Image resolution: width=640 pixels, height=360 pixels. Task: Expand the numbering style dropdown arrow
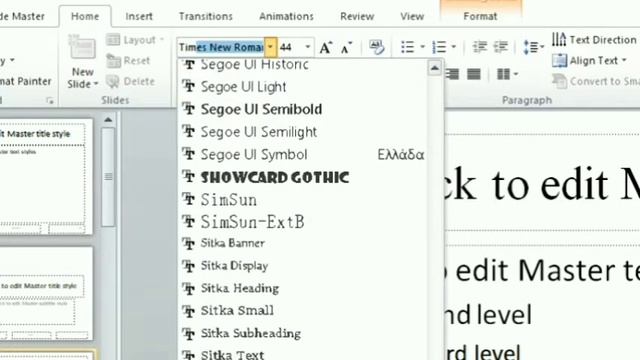[x=453, y=47]
